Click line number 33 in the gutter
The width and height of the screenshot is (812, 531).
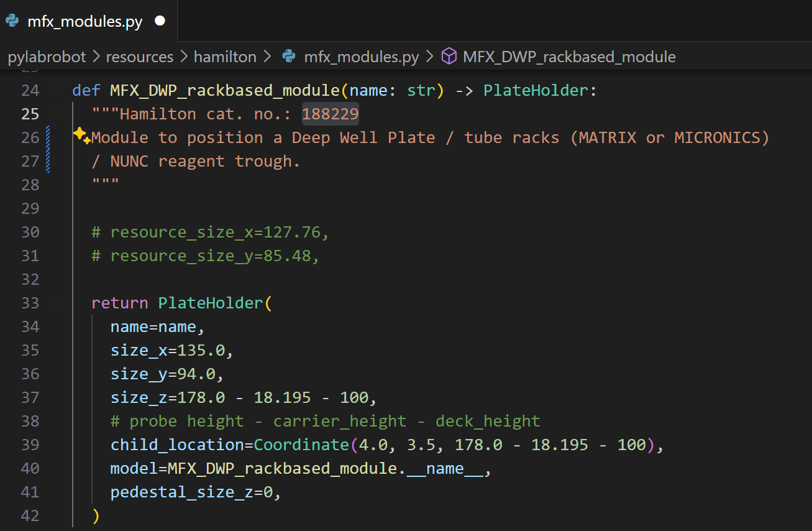click(x=30, y=303)
